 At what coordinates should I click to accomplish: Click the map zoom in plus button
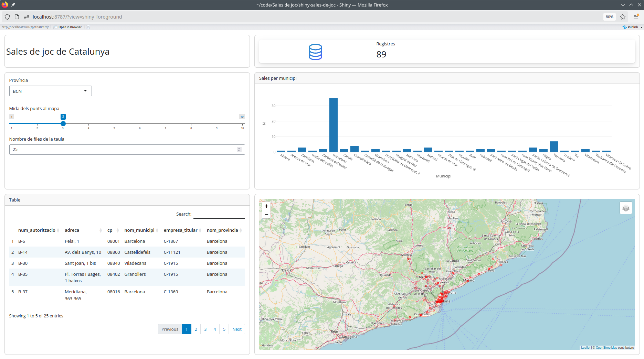click(x=266, y=206)
